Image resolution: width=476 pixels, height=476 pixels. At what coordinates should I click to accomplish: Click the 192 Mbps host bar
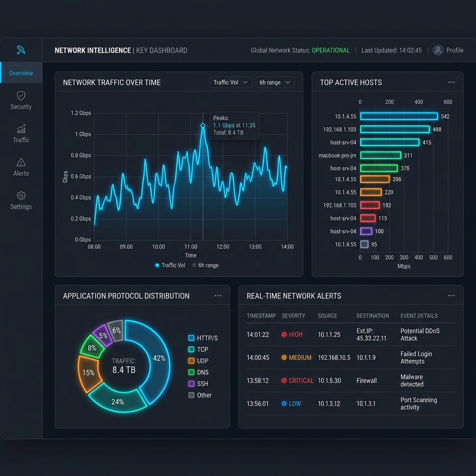coord(370,205)
